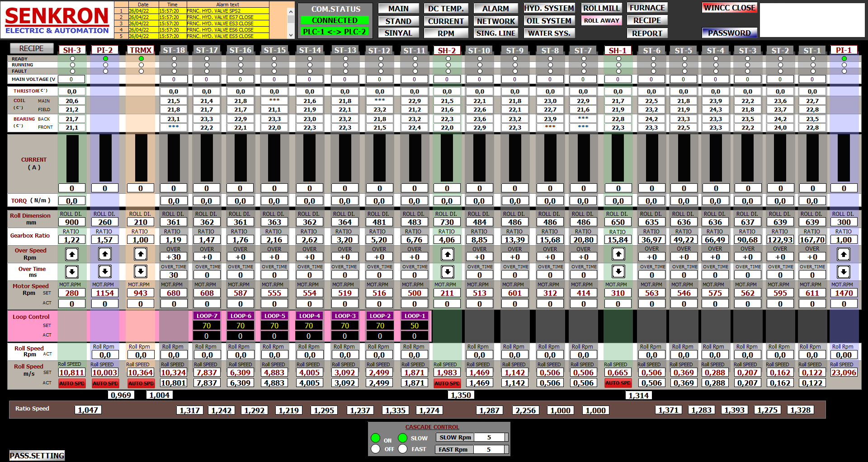Click the Over Time down arrow for SH-3

tap(72, 271)
